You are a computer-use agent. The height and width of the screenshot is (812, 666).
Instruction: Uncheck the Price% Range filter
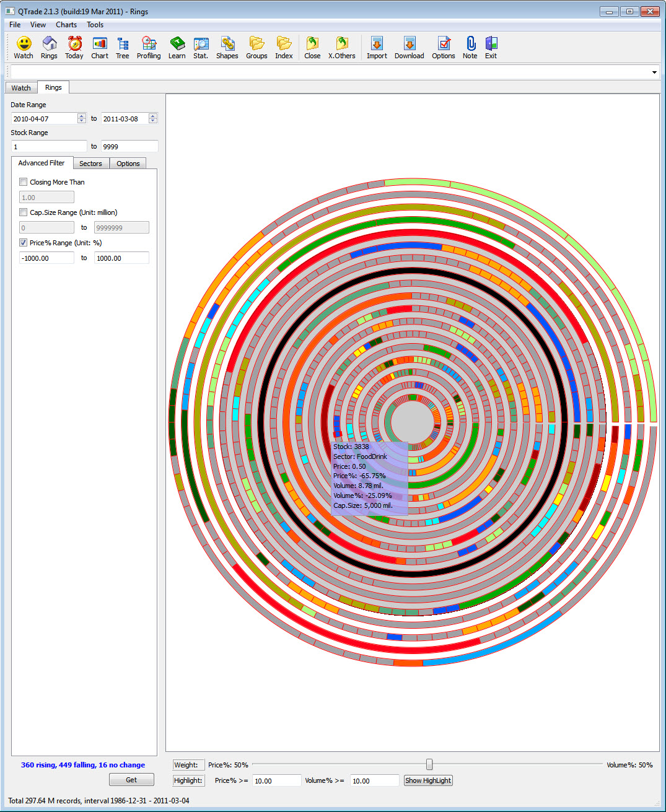click(23, 242)
